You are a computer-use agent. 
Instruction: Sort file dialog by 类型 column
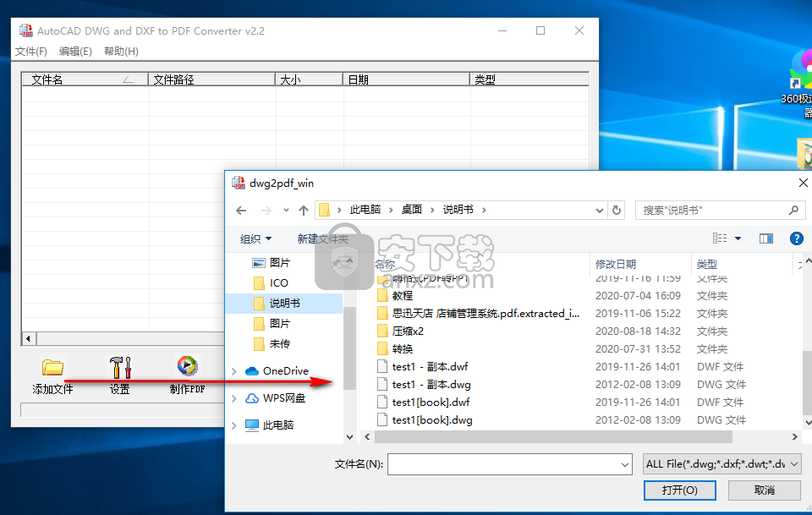tap(742, 264)
